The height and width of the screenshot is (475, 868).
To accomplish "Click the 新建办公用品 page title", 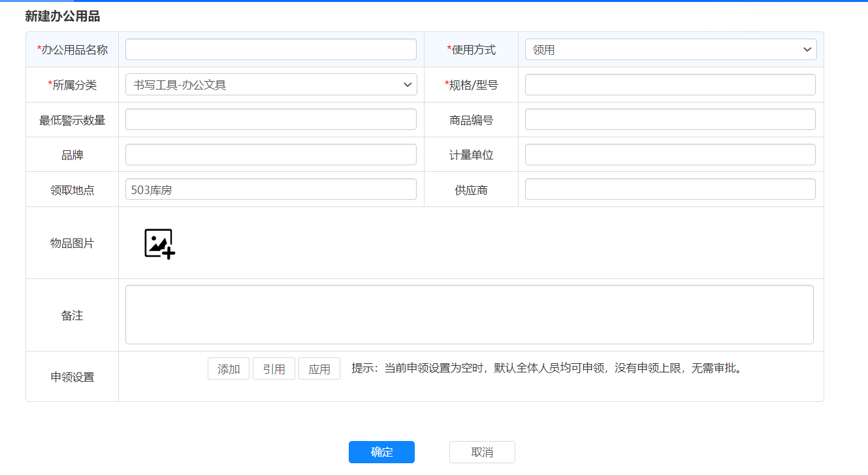I will (x=62, y=16).
